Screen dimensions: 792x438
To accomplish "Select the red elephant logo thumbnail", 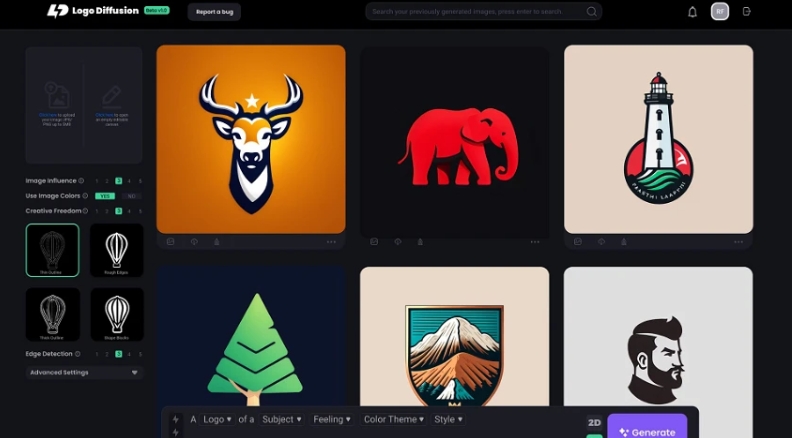I will click(454, 140).
